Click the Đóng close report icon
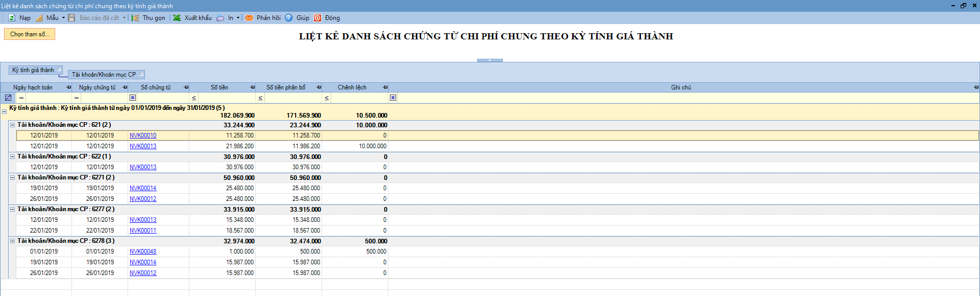This screenshot has height=296, width=980. click(x=317, y=18)
